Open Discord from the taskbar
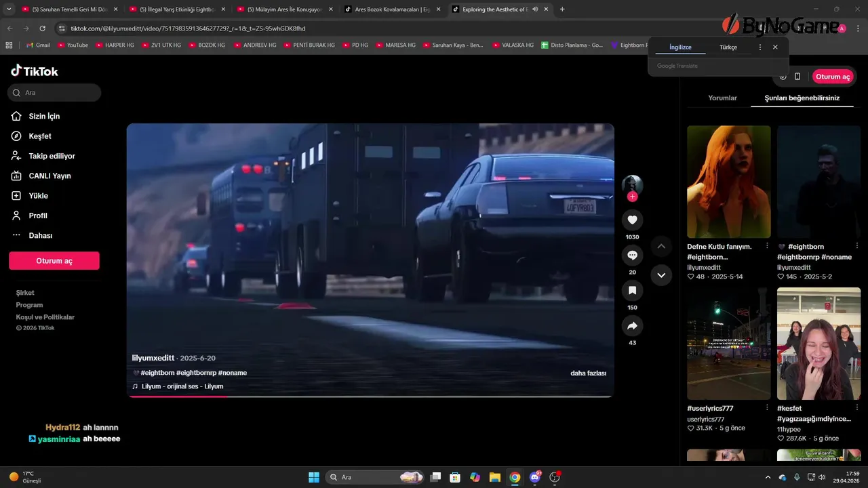 pyautogui.click(x=535, y=477)
